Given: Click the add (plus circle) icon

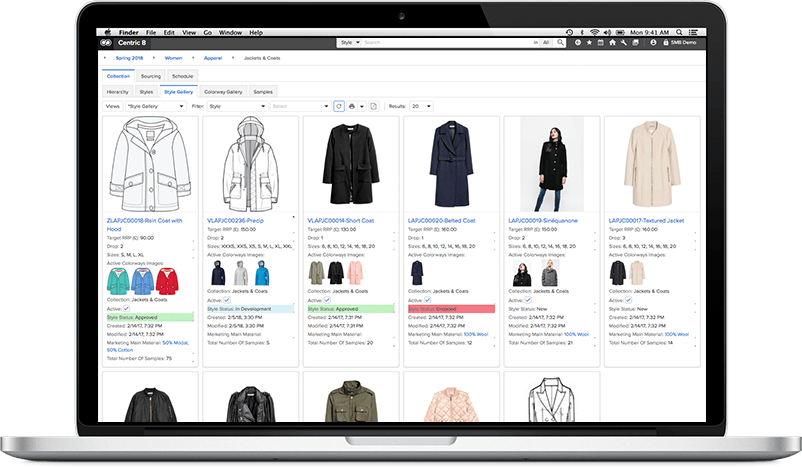Looking at the screenshot, I should [578, 43].
